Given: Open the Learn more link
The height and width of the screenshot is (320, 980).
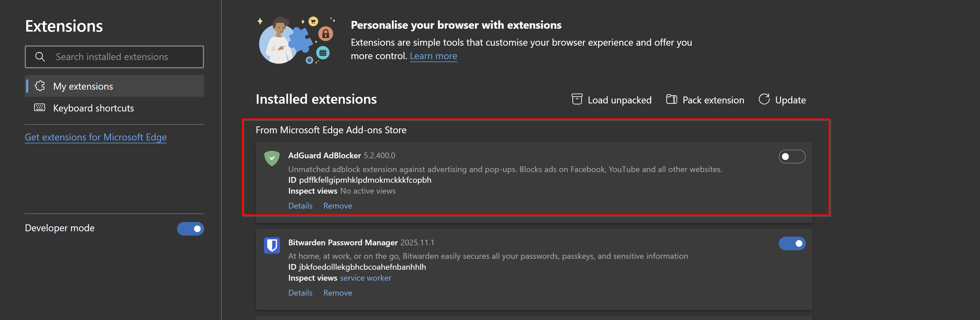Looking at the screenshot, I should click(x=433, y=56).
